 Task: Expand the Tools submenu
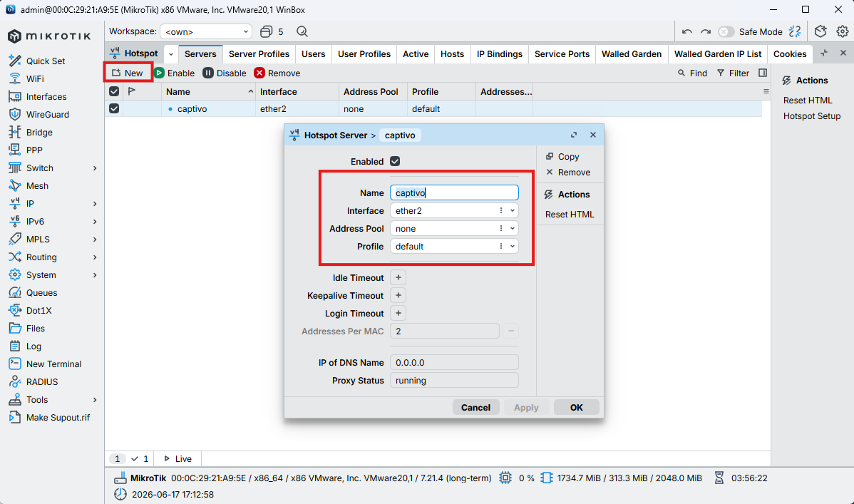pos(95,400)
